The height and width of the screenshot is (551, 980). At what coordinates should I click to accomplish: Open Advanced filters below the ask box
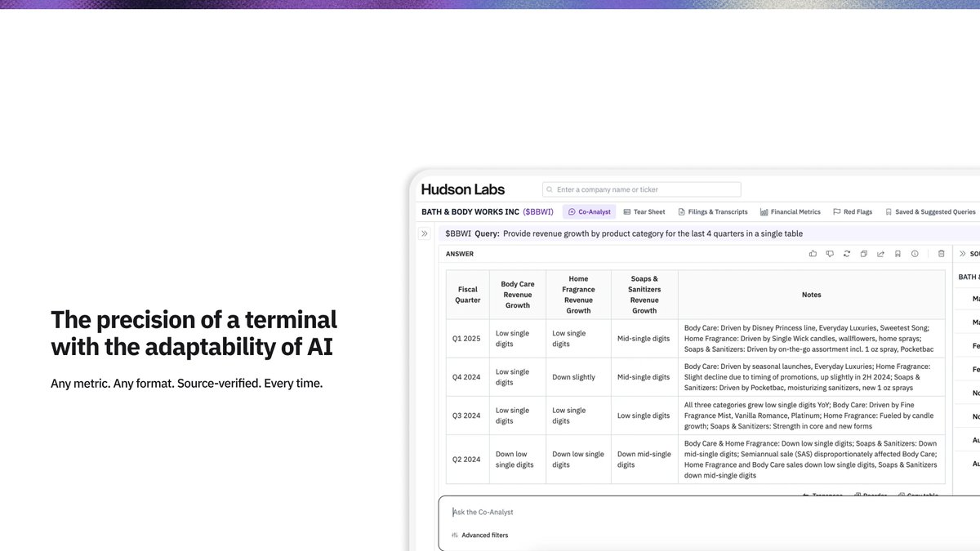480,535
